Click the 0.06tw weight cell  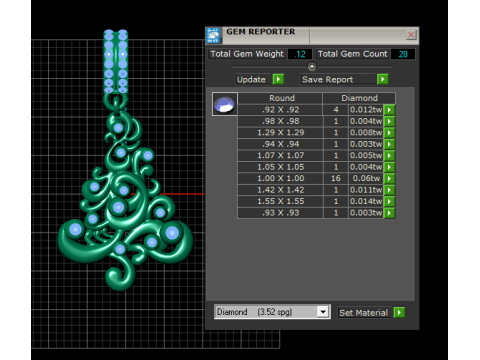coord(366,178)
